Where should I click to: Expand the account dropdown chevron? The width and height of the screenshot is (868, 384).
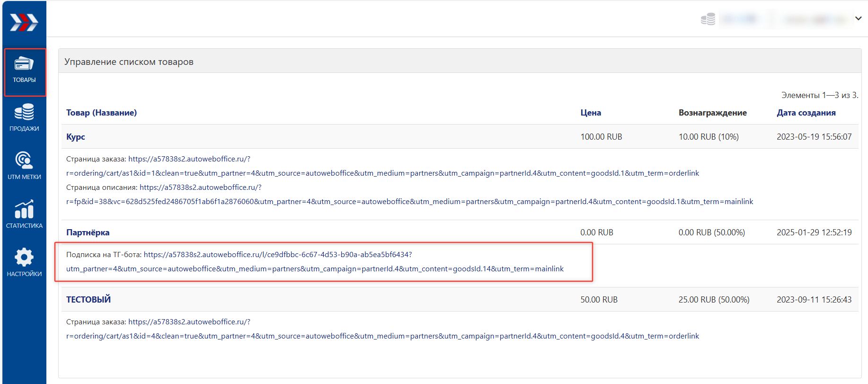click(x=858, y=18)
